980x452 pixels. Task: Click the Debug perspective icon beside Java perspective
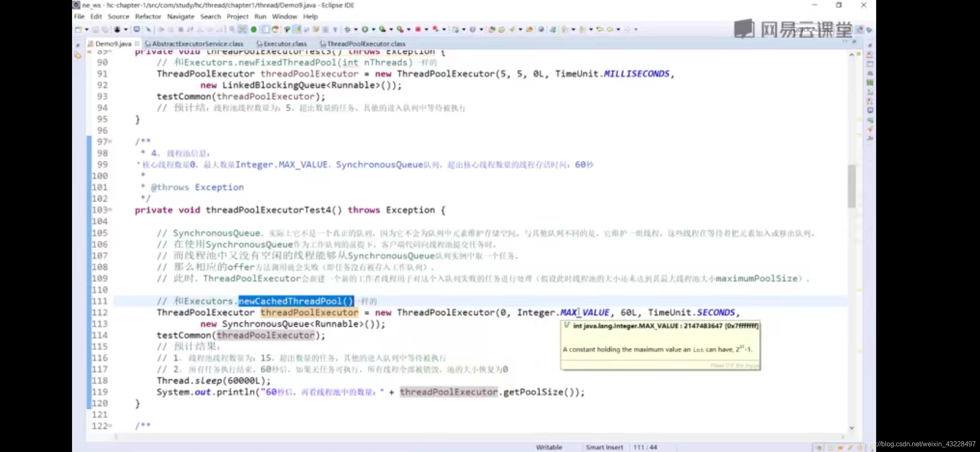[x=869, y=29]
